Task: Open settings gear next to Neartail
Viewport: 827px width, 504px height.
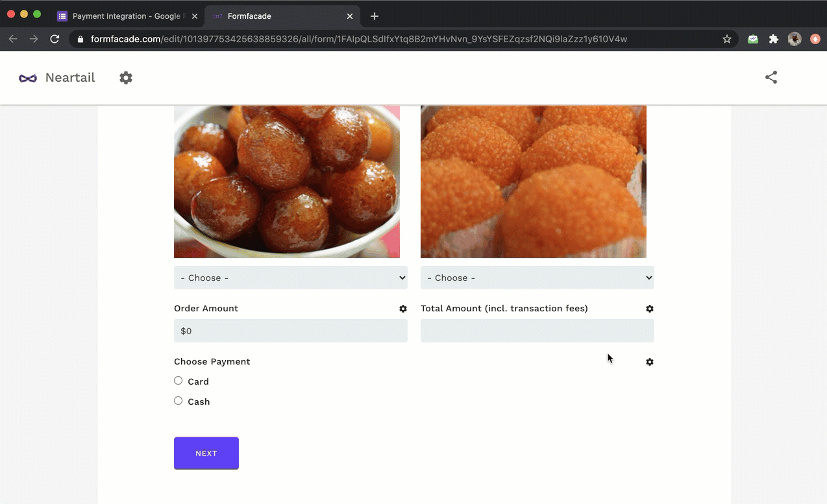Action: pos(126,78)
